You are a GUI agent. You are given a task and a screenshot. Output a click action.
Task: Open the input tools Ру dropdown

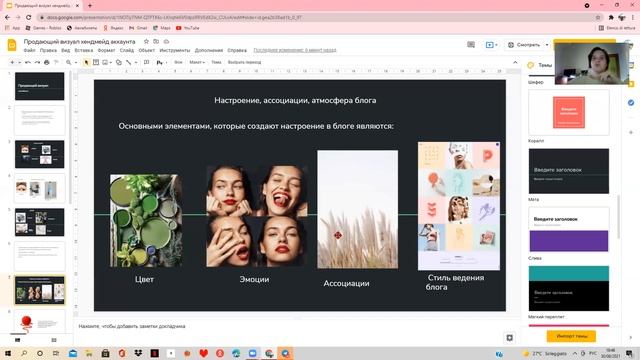[162, 62]
